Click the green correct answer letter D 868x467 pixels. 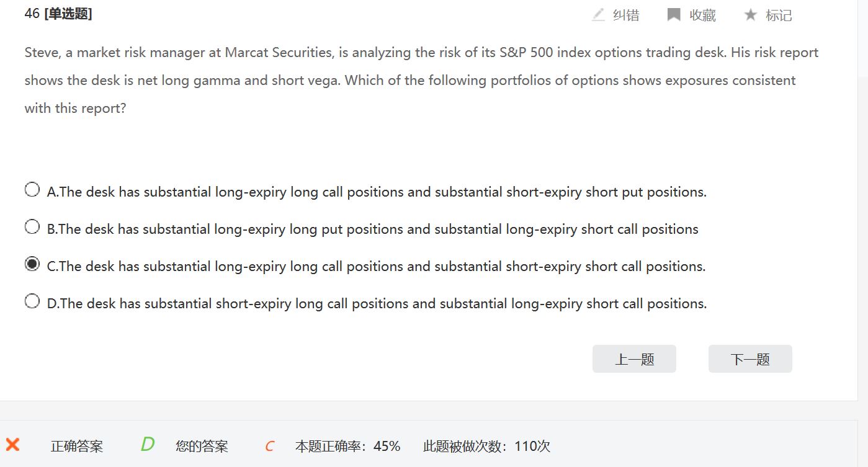(x=147, y=444)
